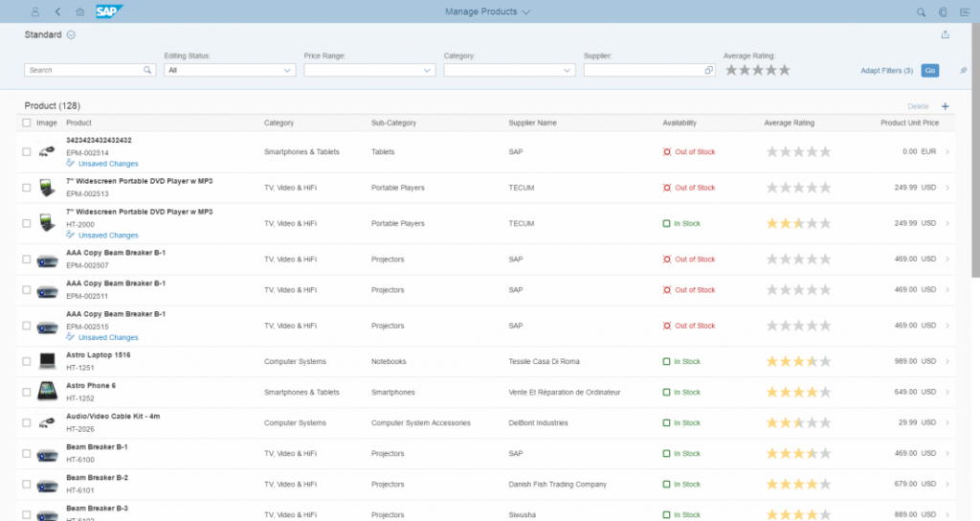980x521 pixels.
Task: Open the user profile icon
Action: tap(35, 11)
